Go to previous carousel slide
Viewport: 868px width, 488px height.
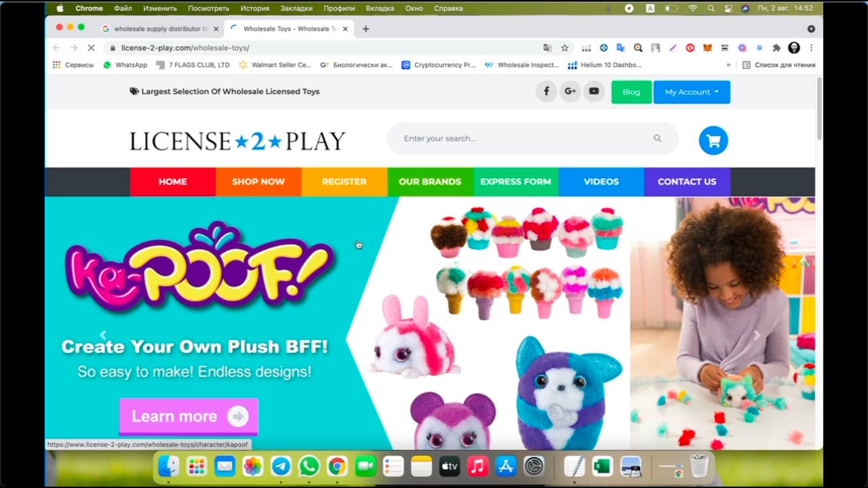(103, 334)
